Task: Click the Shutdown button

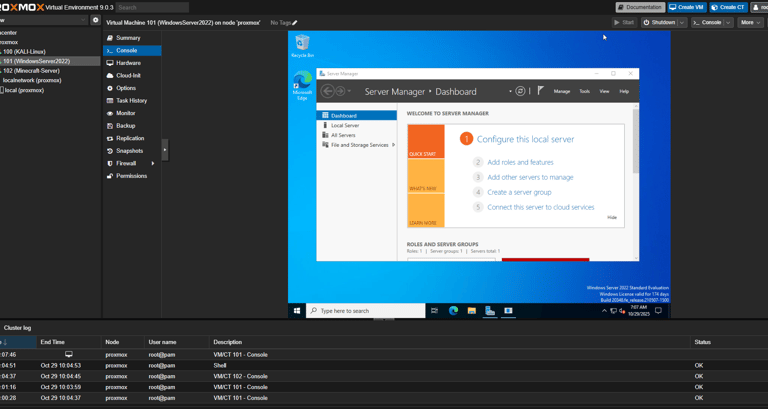Action: click(x=659, y=23)
